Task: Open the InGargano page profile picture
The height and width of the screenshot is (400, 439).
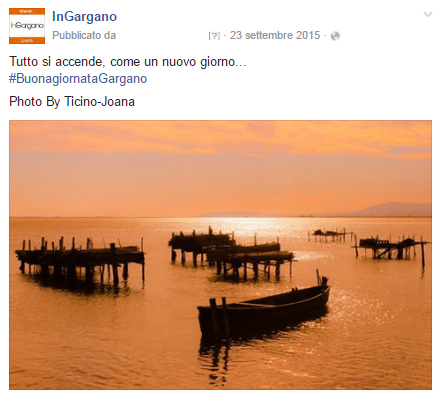Action: [27, 26]
